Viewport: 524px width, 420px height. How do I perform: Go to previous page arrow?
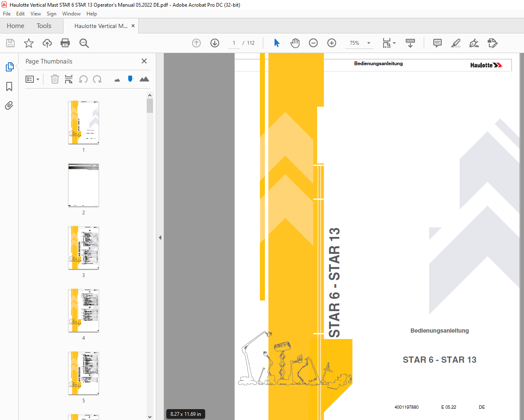[x=196, y=43]
